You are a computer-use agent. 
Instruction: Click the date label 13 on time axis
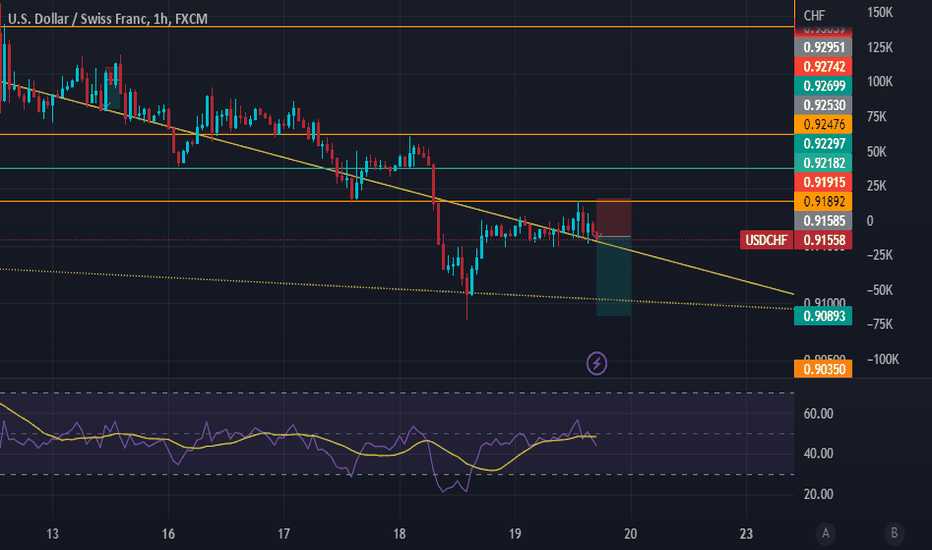tap(52, 533)
